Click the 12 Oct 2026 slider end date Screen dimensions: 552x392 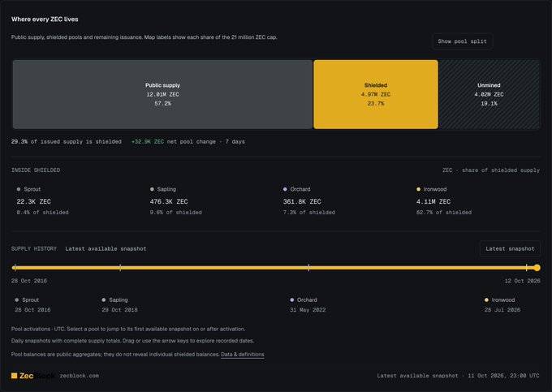click(523, 281)
